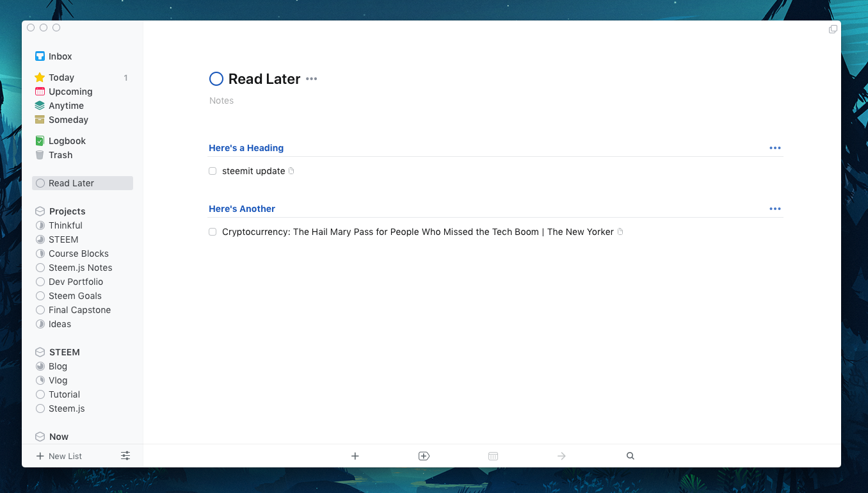This screenshot has height=493, width=868.
Task: Click the Blog project progress circle
Action: point(40,366)
